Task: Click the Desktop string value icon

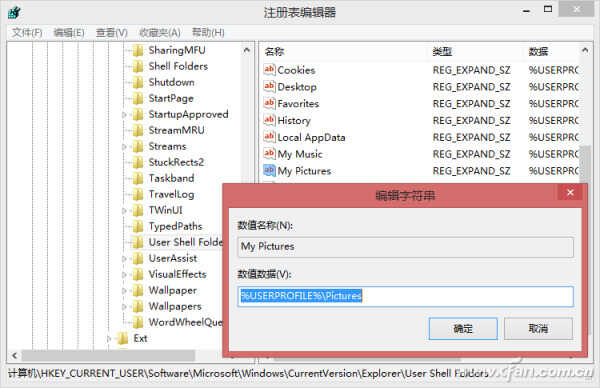Action: coord(269,86)
